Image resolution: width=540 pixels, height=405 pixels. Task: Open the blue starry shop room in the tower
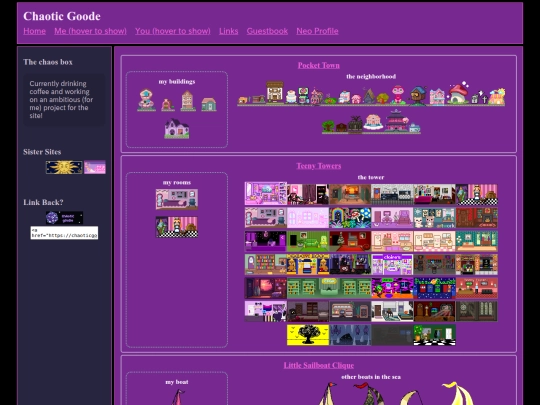tap(434, 288)
